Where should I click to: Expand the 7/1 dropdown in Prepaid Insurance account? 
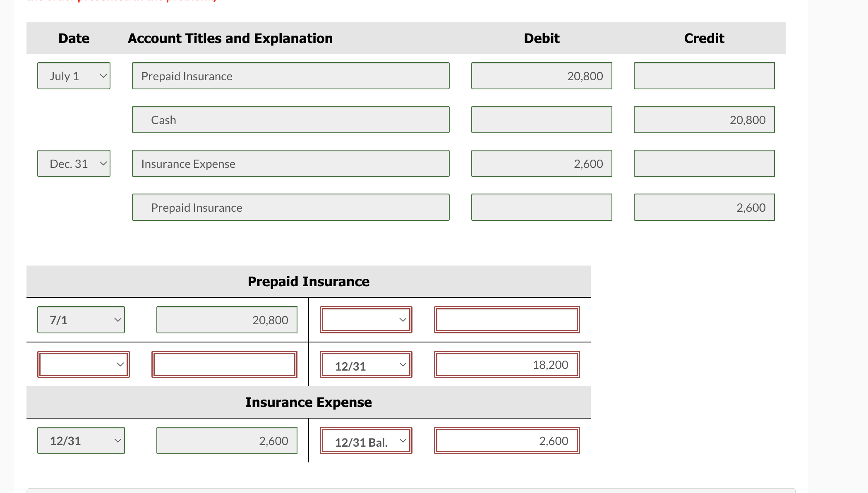(81, 319)
